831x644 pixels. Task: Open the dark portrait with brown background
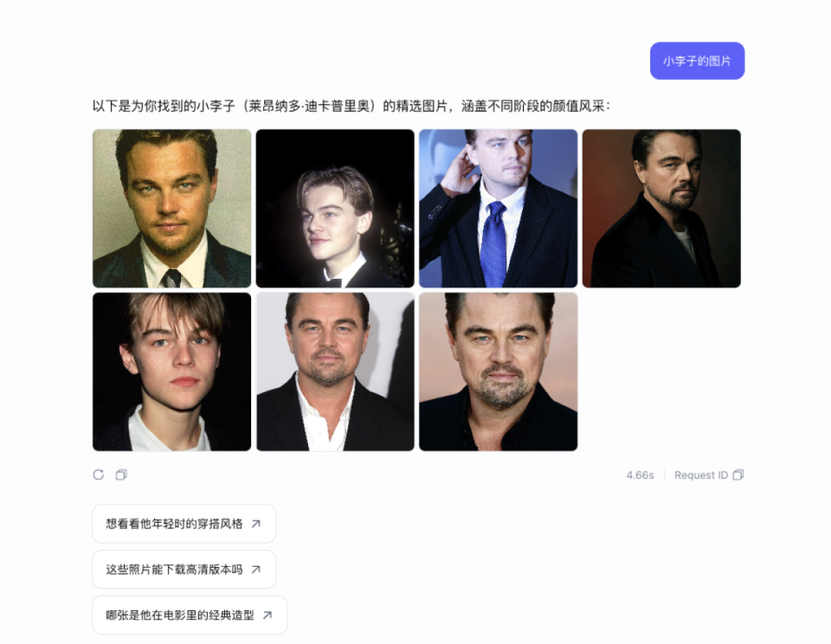pyautogui.click(x=661, y=209)
